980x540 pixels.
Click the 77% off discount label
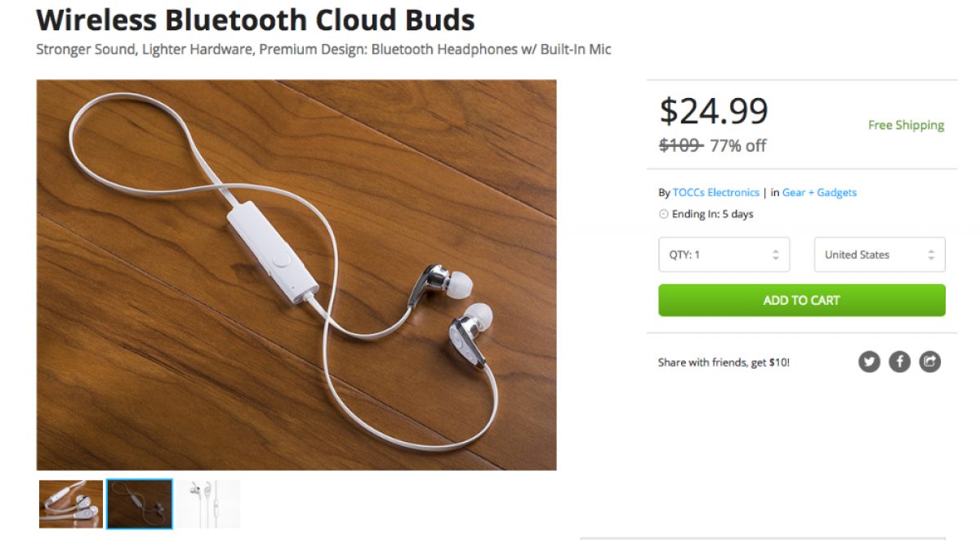pyautogui.click(x=738, y=146)
